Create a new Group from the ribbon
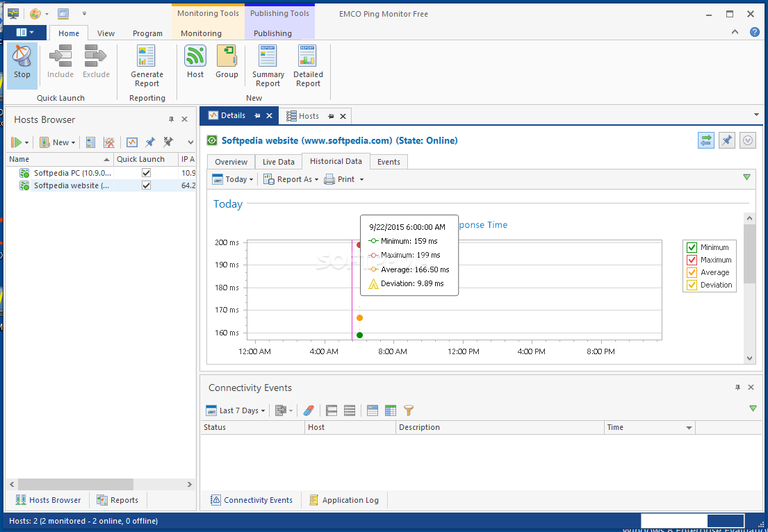The image size is (768, 532). point(227,62)
